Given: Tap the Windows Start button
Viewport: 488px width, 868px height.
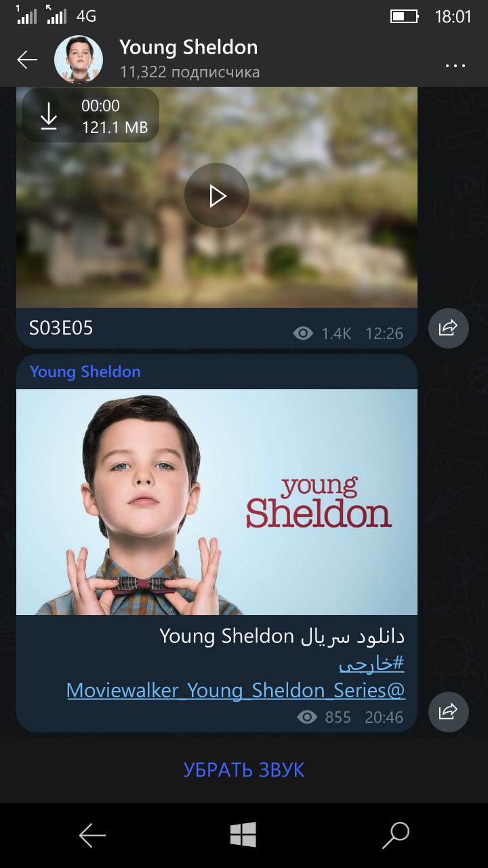Looking at the screenshot, I should [x=243, y=835].
